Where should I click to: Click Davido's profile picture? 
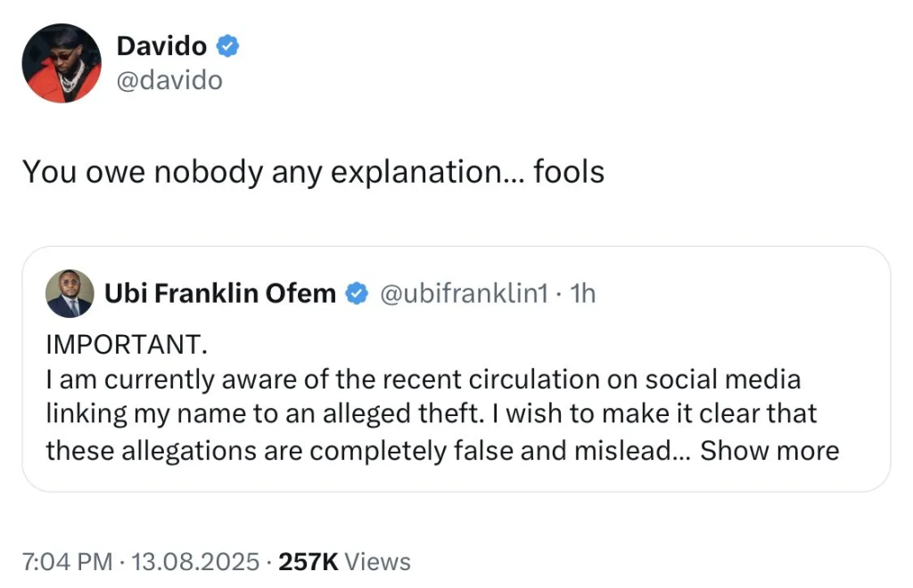pyautogui.click(x=62, y=63)
